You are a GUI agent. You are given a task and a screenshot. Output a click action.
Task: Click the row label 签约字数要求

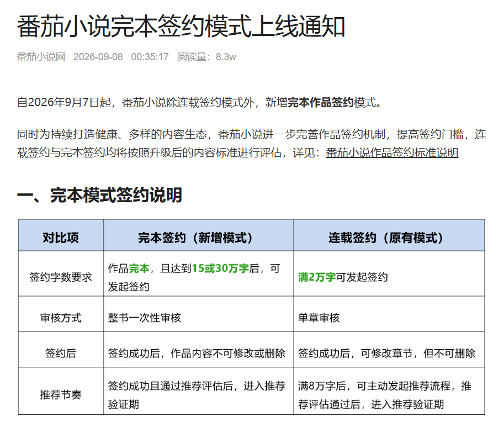click(61, 277)
